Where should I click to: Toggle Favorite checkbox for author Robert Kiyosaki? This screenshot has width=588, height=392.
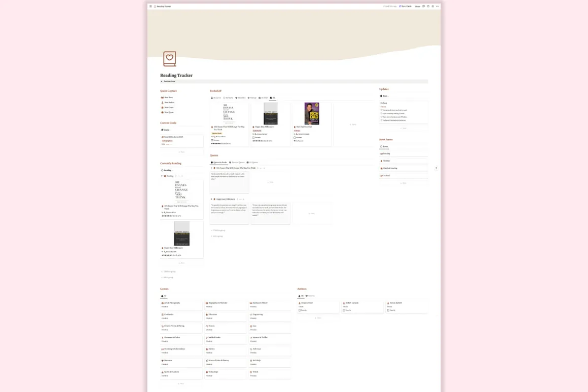tap(344, 310)
